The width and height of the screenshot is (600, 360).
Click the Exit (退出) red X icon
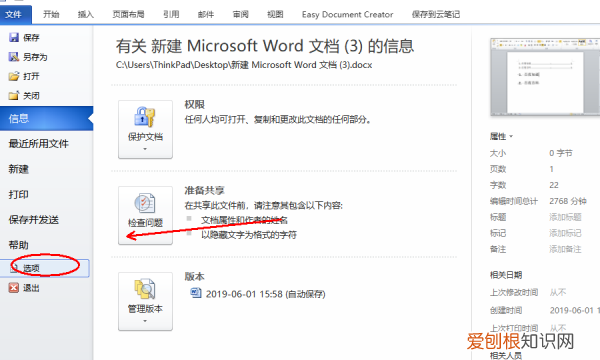[14, 288]
